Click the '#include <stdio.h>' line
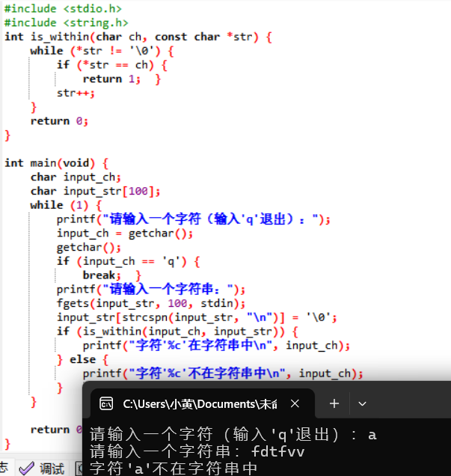Viewport: 451px width, 476px height. point(63,8)
